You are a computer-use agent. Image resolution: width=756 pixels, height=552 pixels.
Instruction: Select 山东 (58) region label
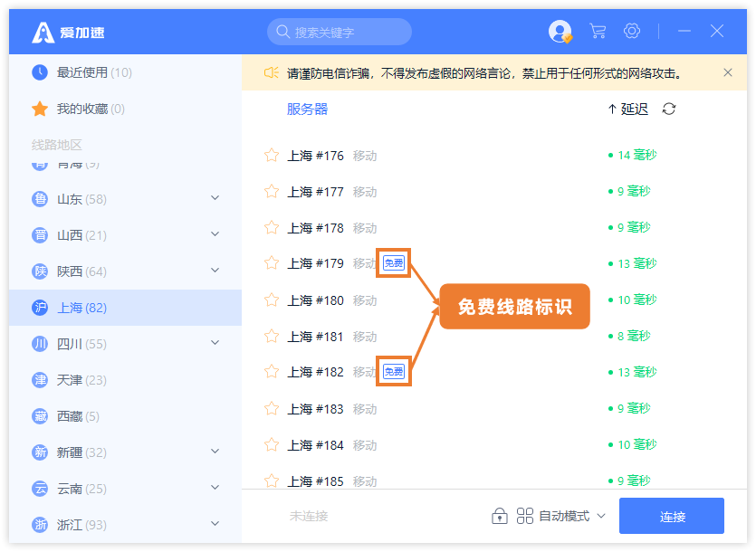click(x=81, y=199)
